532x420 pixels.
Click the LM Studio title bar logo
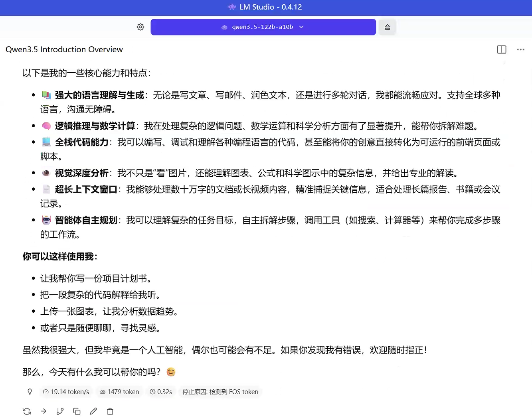click(x=231, y=7)
